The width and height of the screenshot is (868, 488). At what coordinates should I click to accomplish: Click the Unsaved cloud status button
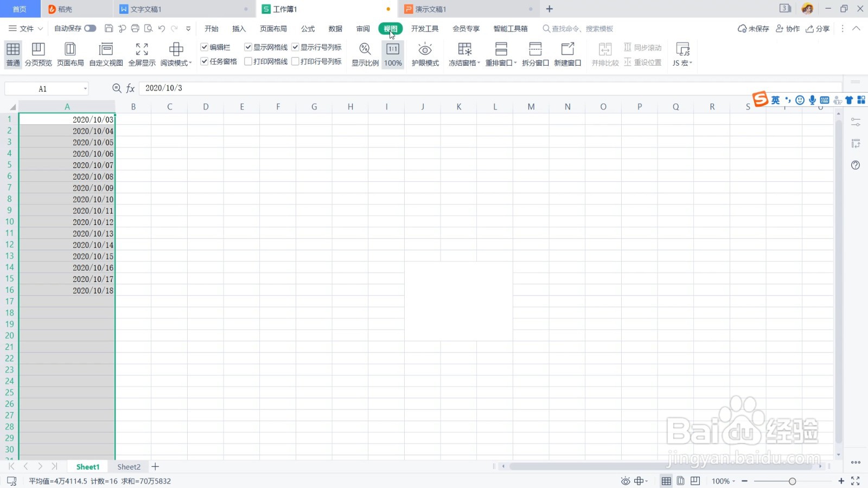click(x=753, y=29)
